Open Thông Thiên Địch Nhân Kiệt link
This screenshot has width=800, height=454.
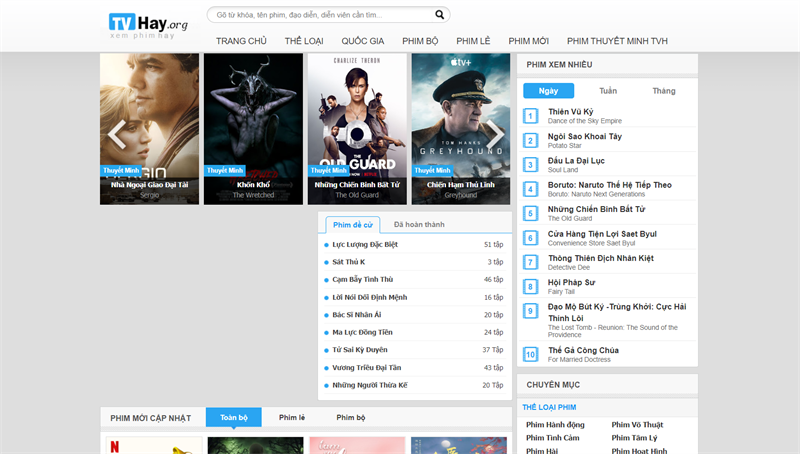coord(601,258)
